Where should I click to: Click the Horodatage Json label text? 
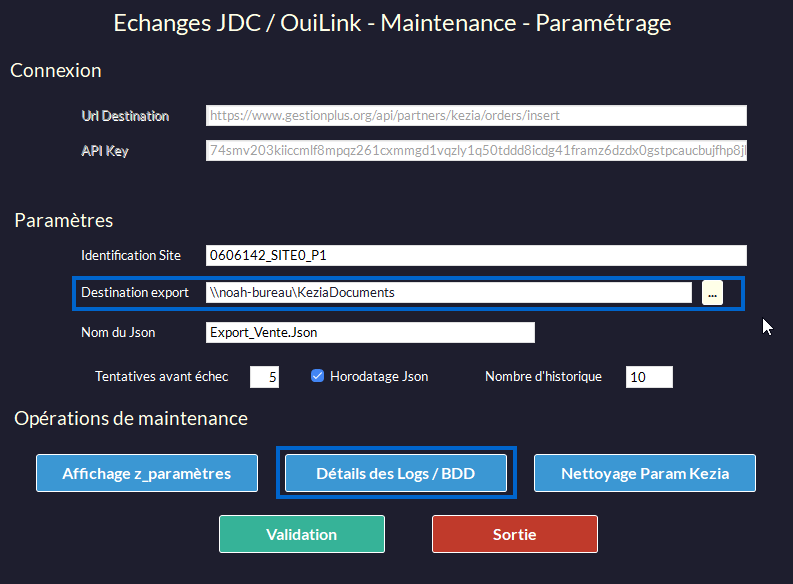[x=379, y=377]
